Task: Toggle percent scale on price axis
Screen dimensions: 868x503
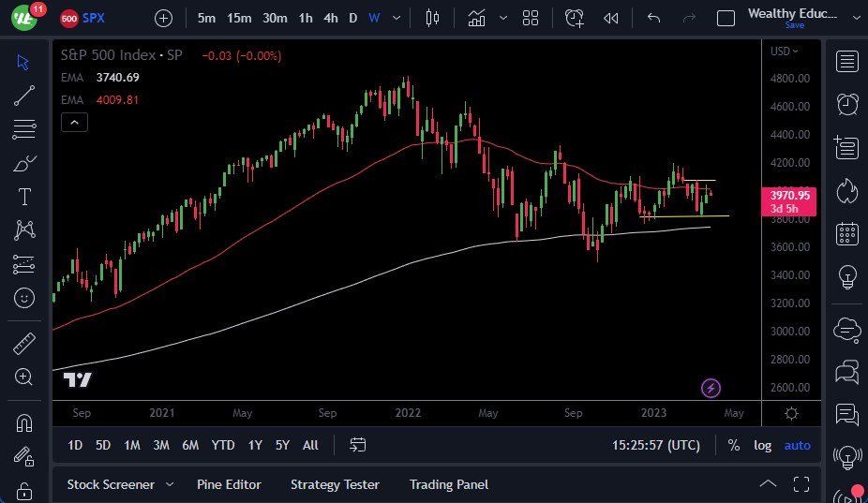Action: click(733, 445)
